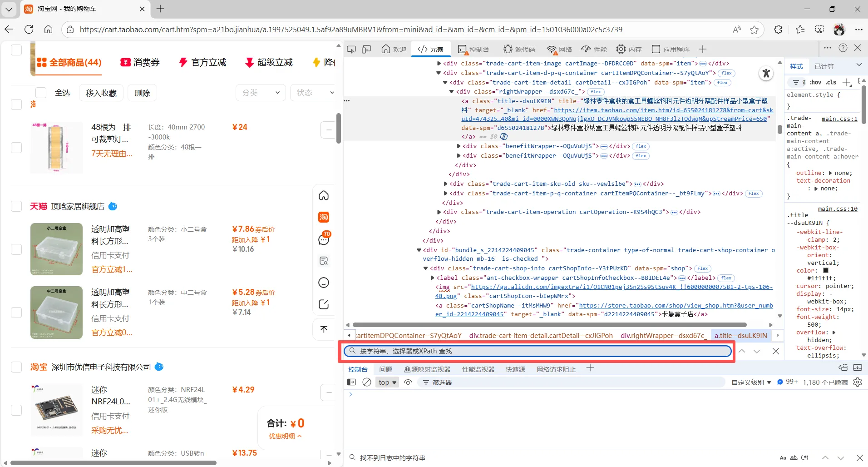Check the 全选 select-all checkbox
Image resolution: width=868 pixels, height=467 pixels.
pyautogui.click(x=41, y=93)
